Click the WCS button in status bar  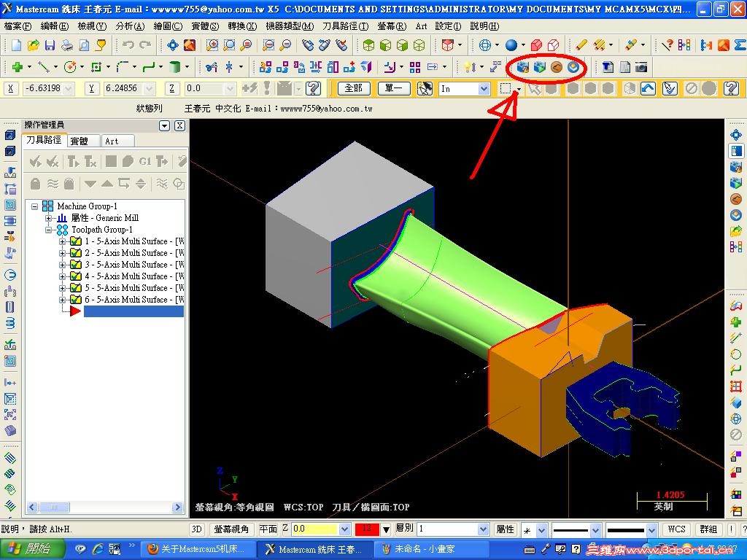(676, 529)
